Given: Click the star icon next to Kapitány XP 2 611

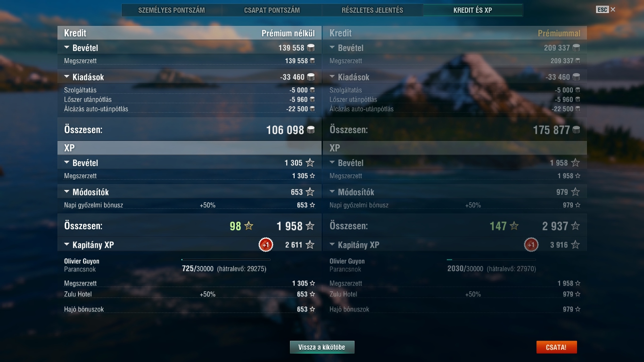Looking at the screenshot, I should pos(310,245).
